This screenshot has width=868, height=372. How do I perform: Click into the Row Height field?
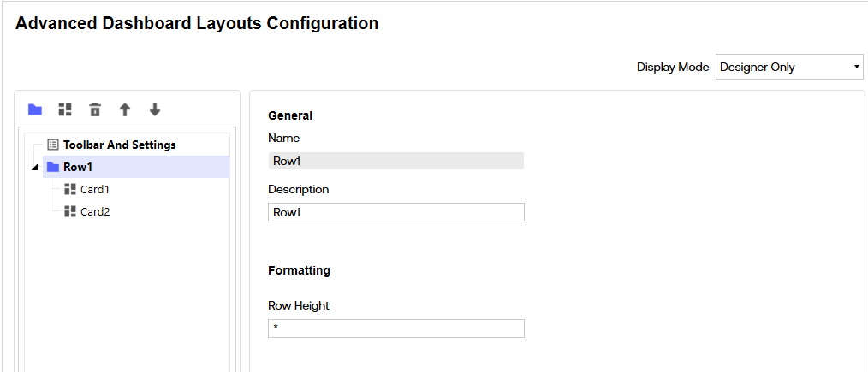point(395,328)
